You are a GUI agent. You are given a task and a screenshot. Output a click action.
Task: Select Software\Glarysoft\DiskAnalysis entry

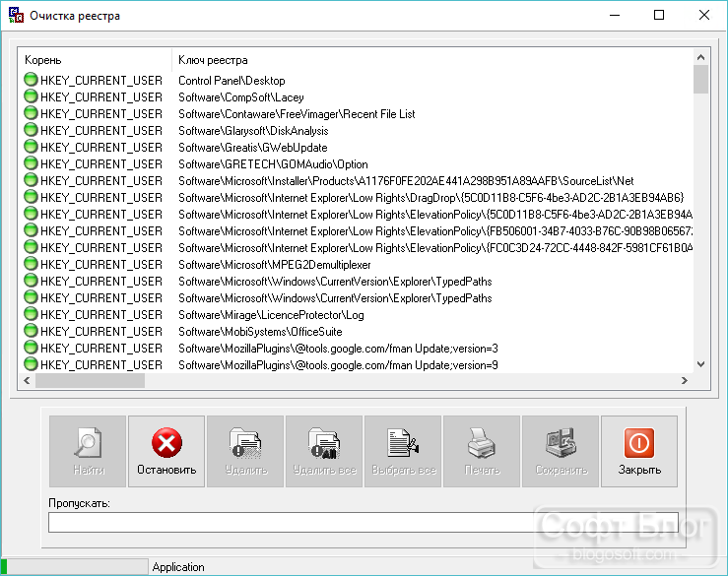click(x=253, y=131)
